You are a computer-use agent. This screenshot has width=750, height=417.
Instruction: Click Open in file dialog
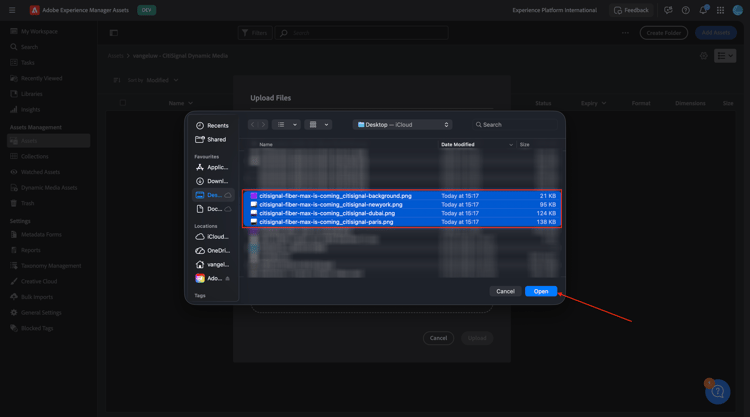coord(540,291)
